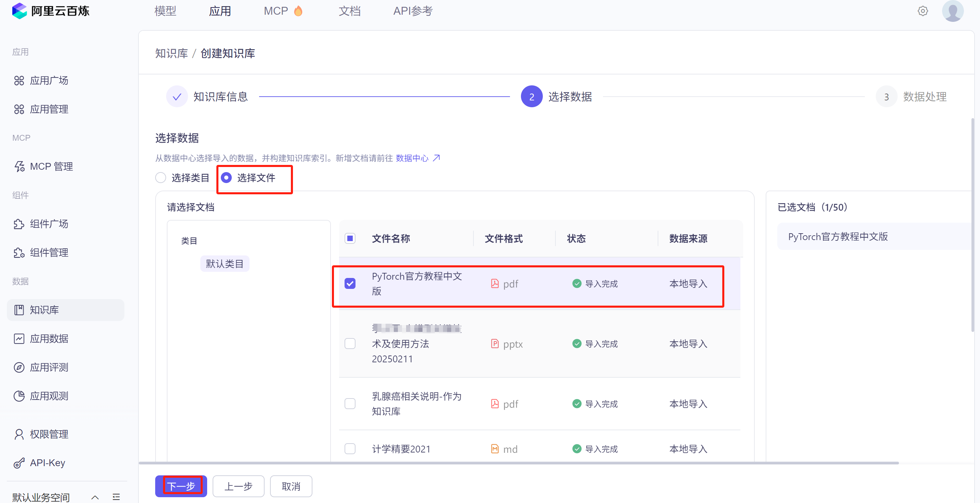Screen dimensions: 980x503
Task: Select the 选择类目 radio button
Action: pos(161,178)
